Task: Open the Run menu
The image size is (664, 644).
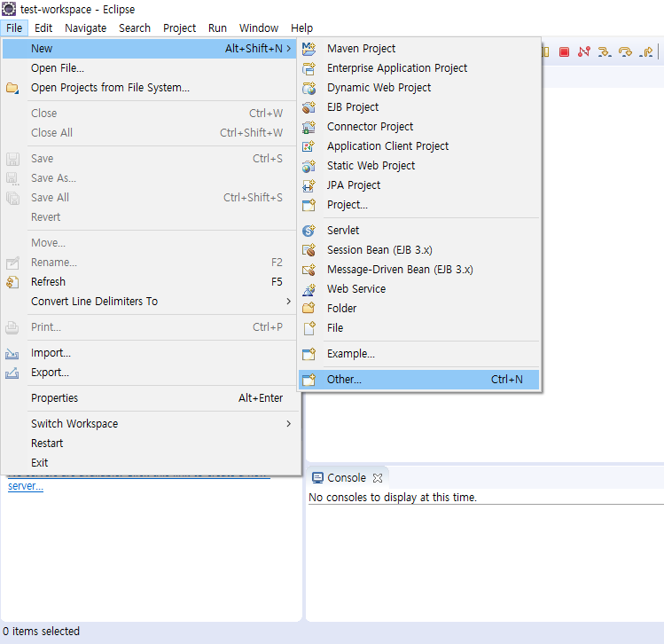Action: (217, 28)
